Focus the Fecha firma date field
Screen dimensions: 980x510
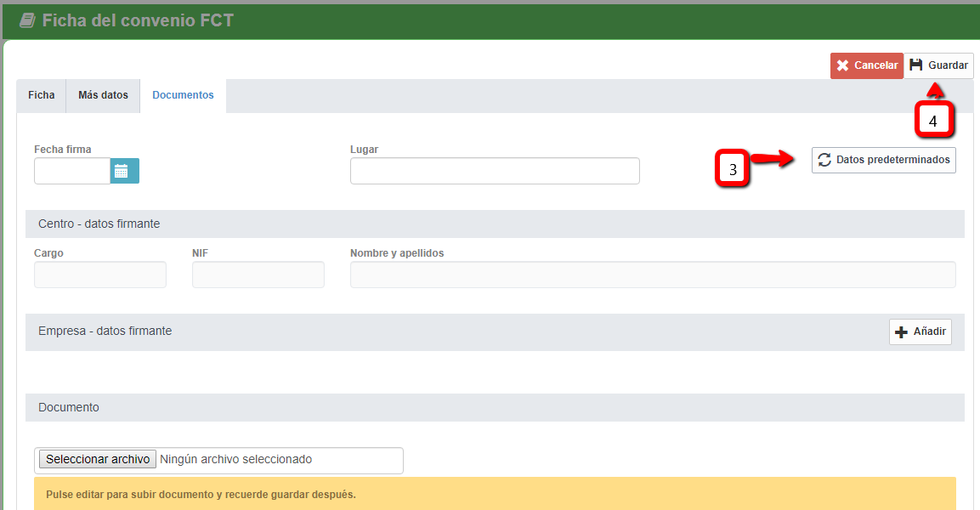[72, 171]
